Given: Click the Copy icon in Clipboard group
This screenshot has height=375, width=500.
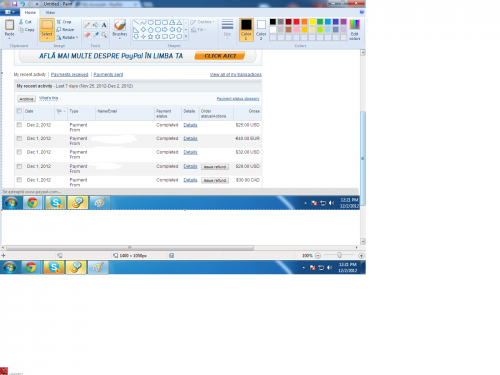Looking at the screenshot, I should (x=21, y=30).
